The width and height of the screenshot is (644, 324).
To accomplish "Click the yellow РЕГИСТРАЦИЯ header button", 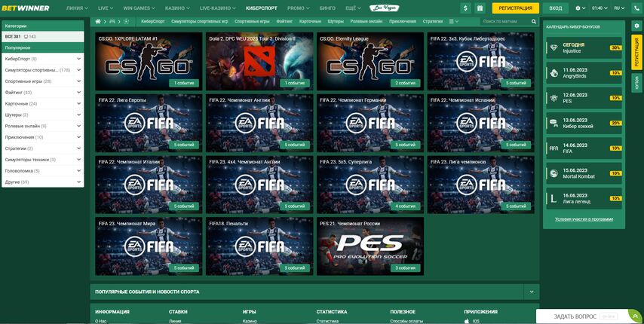I will click(515, 8).
